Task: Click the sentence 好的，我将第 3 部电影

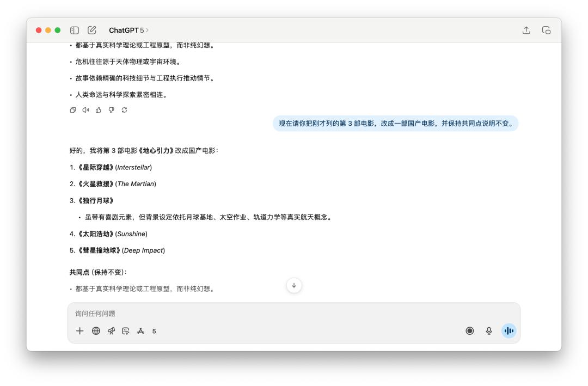Action: point(144,150)
